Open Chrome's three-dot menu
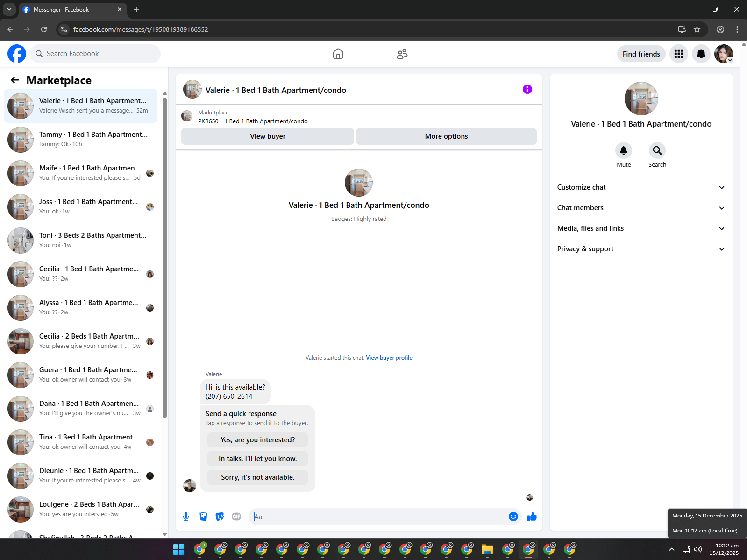Image resolution: width=747 pixels, height=560 pixels. pyautogui.click(x=737, y=29)
